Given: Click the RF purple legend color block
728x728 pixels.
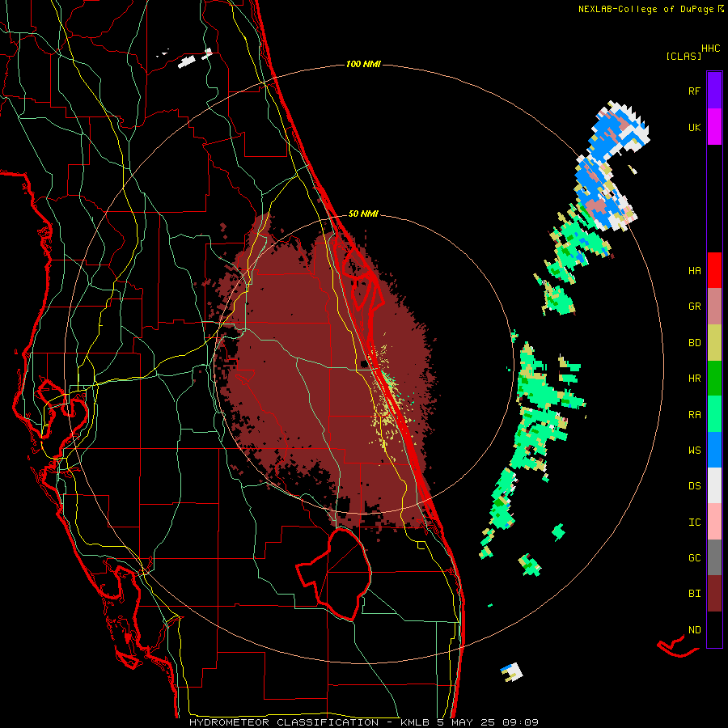Looking at the screenshot, I should pyautogui.click(x=714, y=91).
